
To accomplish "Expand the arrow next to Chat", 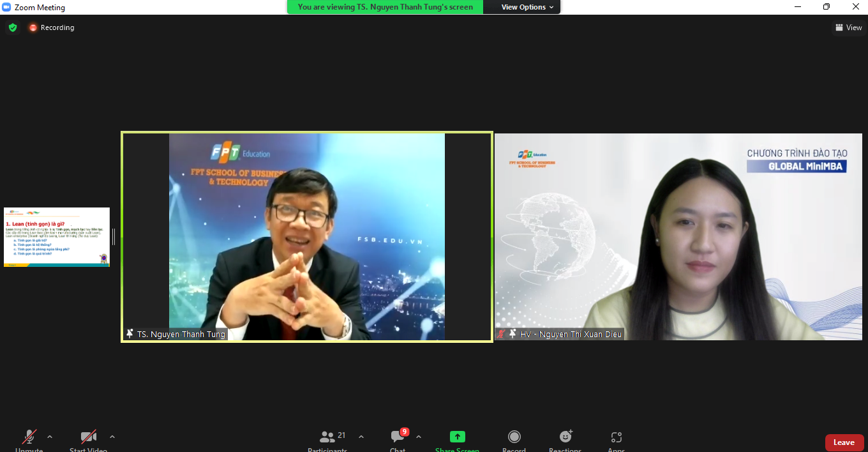I will (419, 437).
